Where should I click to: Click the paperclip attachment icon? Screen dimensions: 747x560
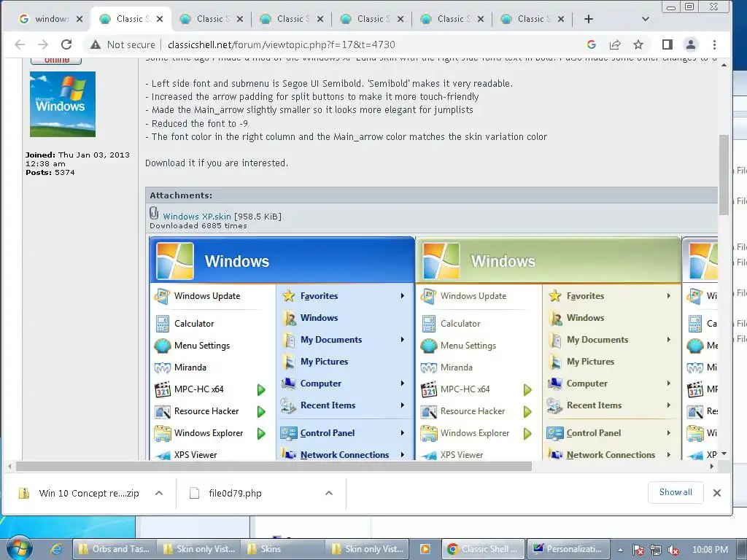pos(154,212)
